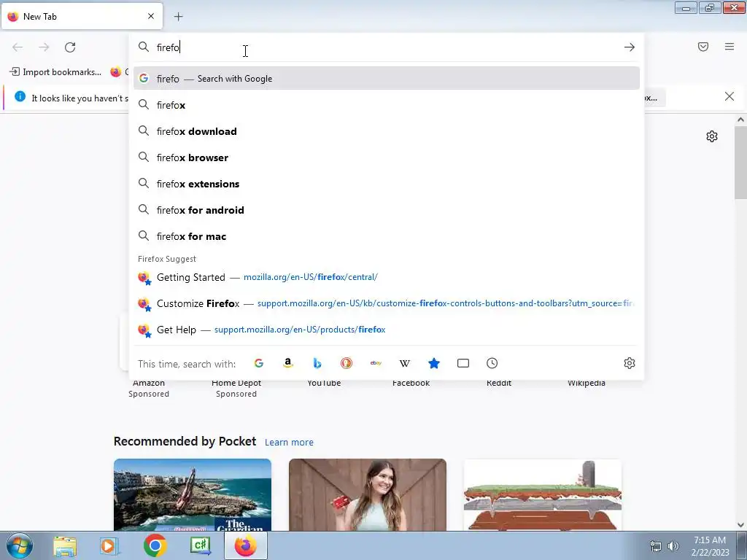Open the C# application taskbar icon

tap(201, 545)
